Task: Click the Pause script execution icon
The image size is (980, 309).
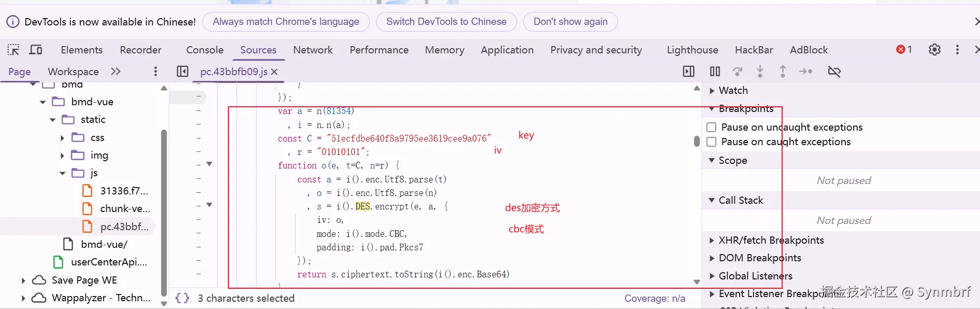Action: click(x=714, y=72)
